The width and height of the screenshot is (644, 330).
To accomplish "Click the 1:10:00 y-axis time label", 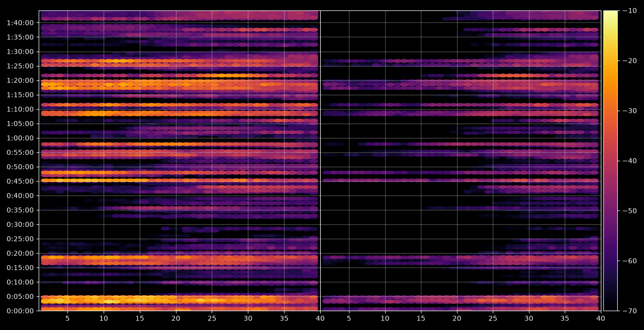I will point(20,109).
